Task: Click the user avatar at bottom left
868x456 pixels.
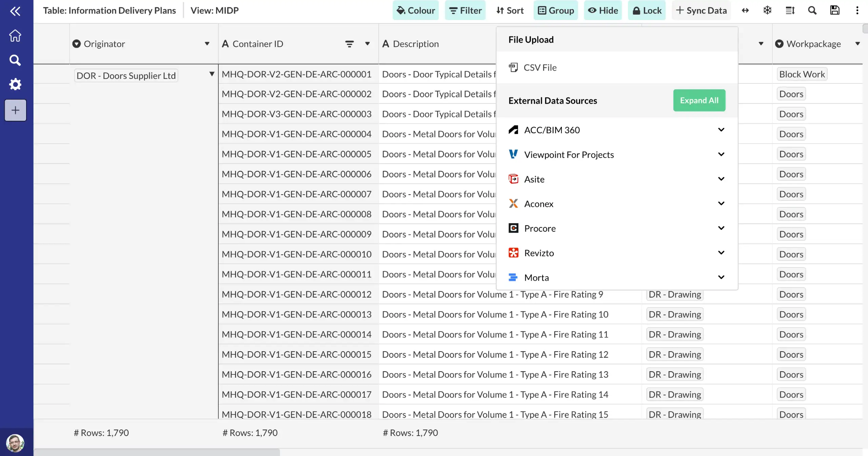Action: click(x=15, y=442)
